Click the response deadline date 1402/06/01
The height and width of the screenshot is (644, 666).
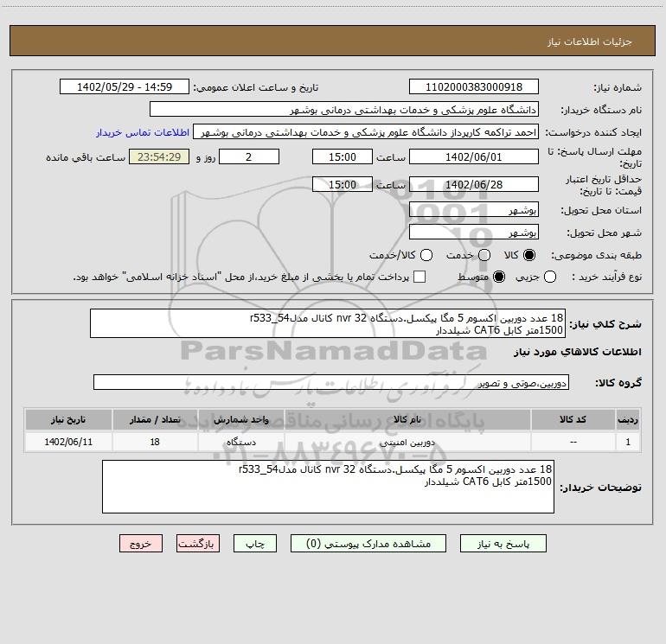(473, 156)
